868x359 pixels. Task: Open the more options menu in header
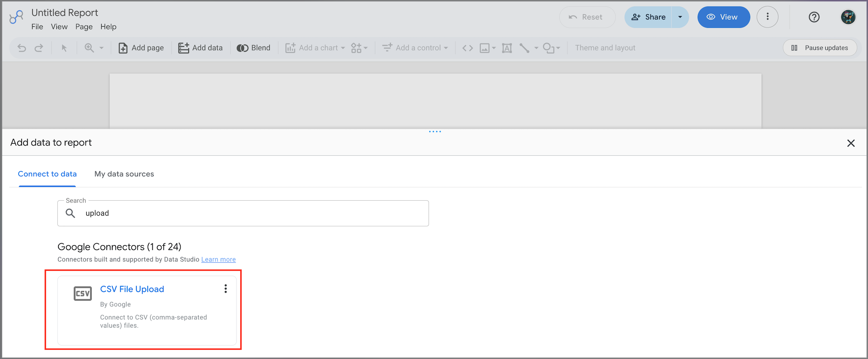pos(767,17)
